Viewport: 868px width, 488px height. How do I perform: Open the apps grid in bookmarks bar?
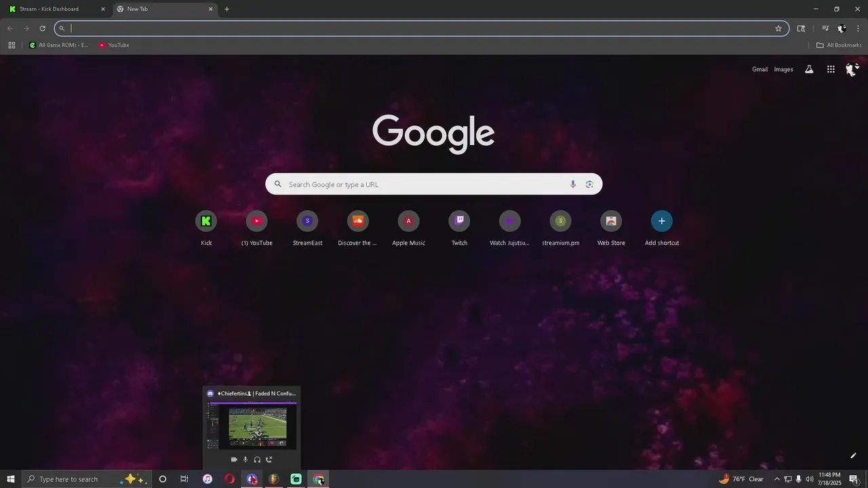coord(12,45)
